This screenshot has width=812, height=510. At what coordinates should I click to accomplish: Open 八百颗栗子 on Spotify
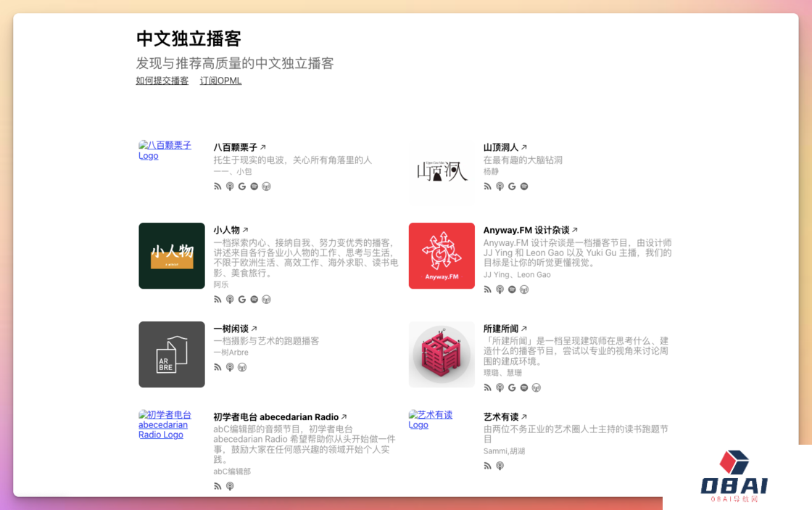(254, 186)
